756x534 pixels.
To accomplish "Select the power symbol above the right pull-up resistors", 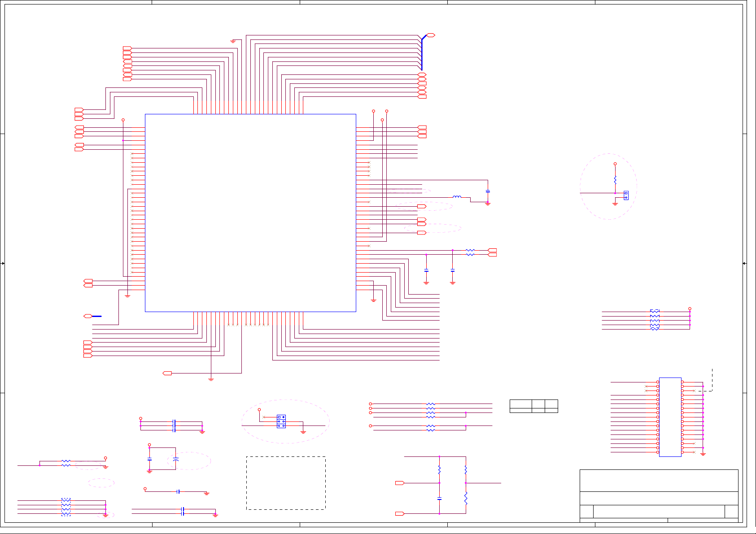I will tap(690, 308).
